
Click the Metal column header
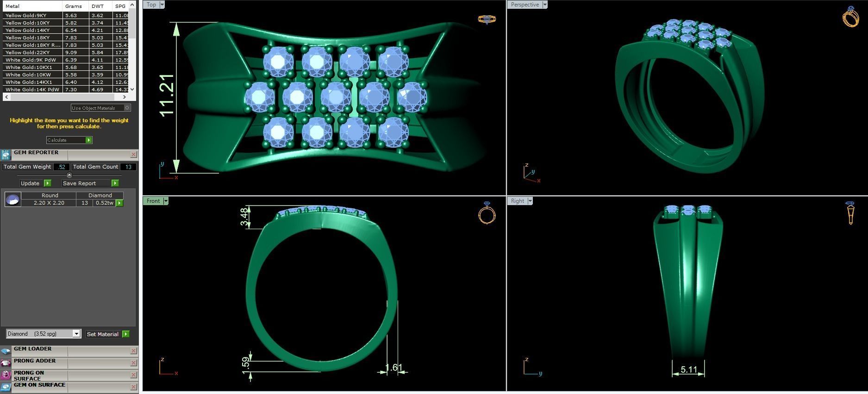32,6
